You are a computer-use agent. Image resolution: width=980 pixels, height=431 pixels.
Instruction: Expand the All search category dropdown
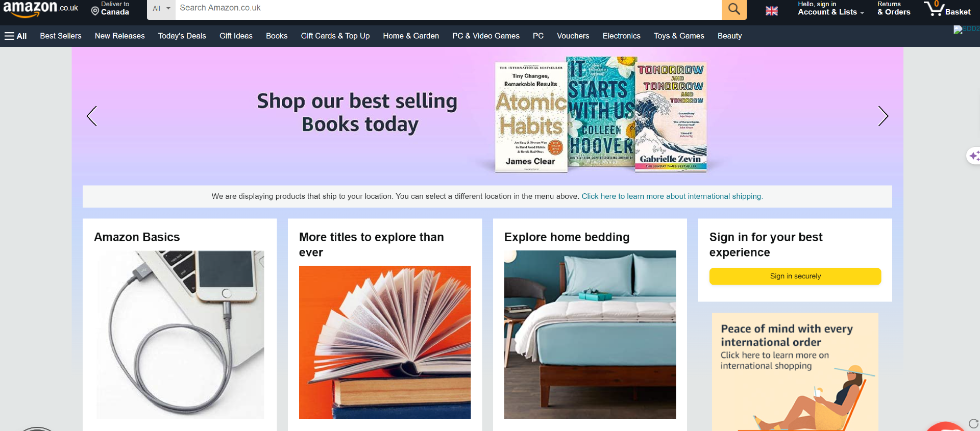coord(161,9)
